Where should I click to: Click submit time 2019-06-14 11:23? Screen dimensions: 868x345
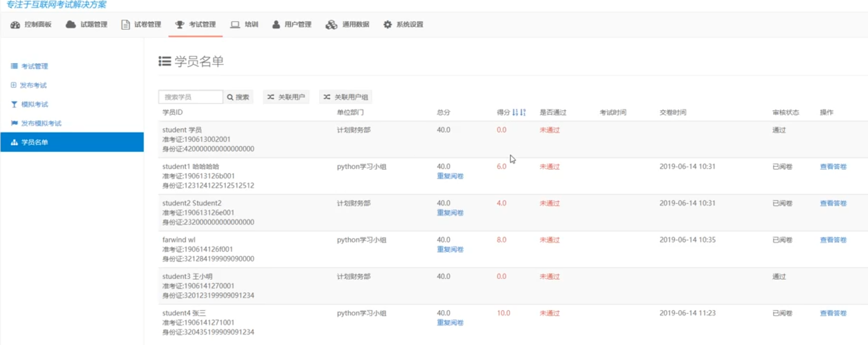(687, 313)
